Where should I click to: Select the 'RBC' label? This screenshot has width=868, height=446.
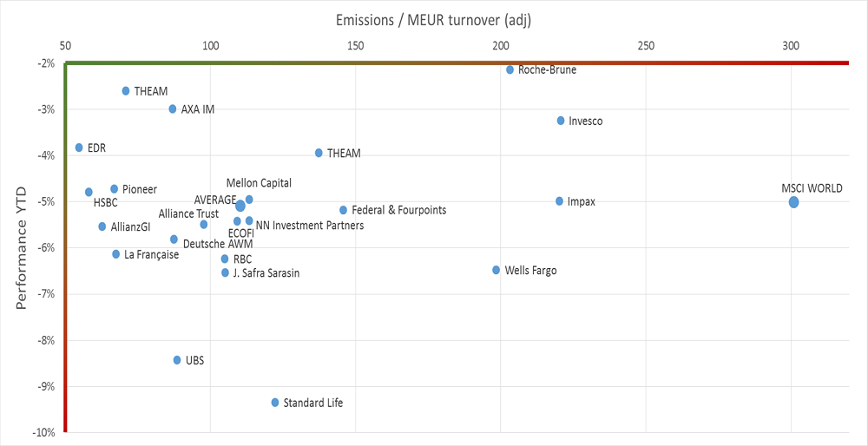tap(242, 259)
